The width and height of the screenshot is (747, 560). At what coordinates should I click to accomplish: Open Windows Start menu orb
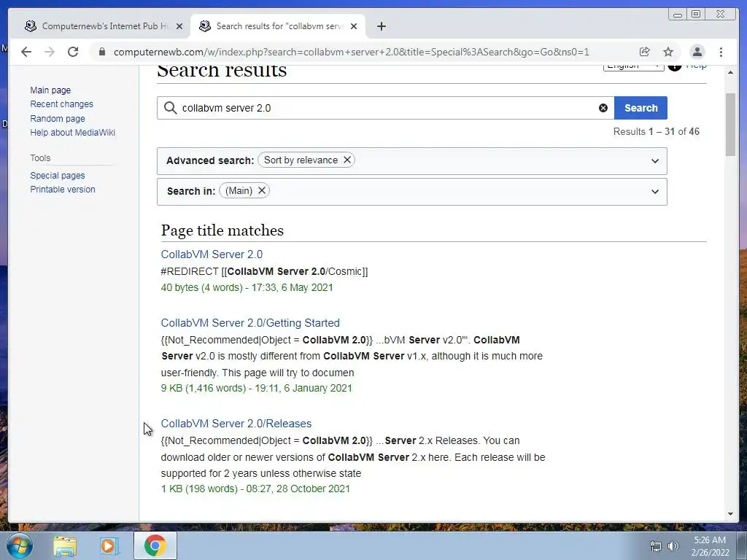click(x=20, y=545)
